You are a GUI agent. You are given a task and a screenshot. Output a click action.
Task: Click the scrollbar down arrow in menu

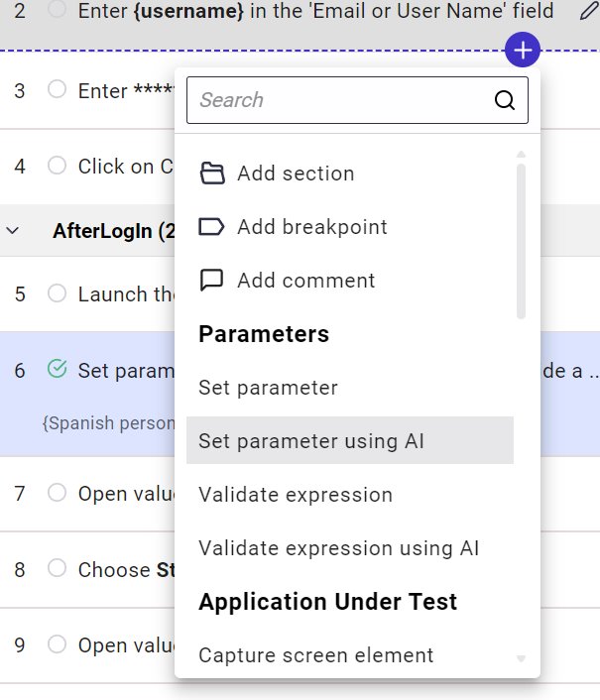pos(521,658)
